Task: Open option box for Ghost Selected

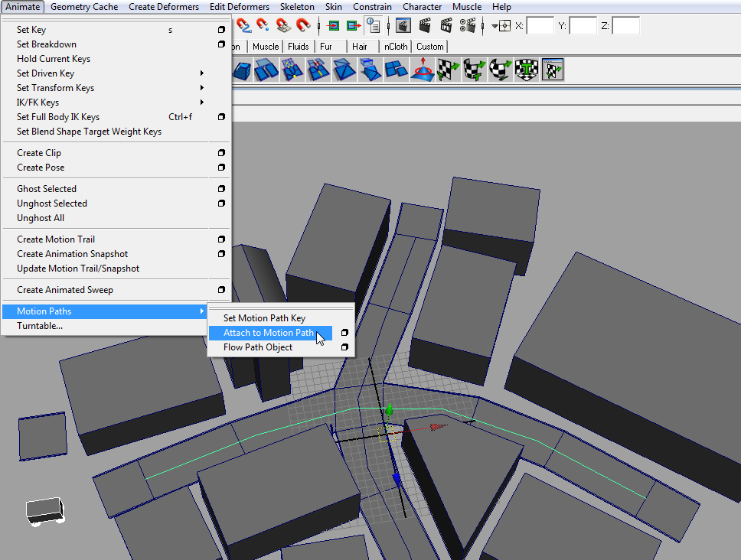Action: pos(221,189)
